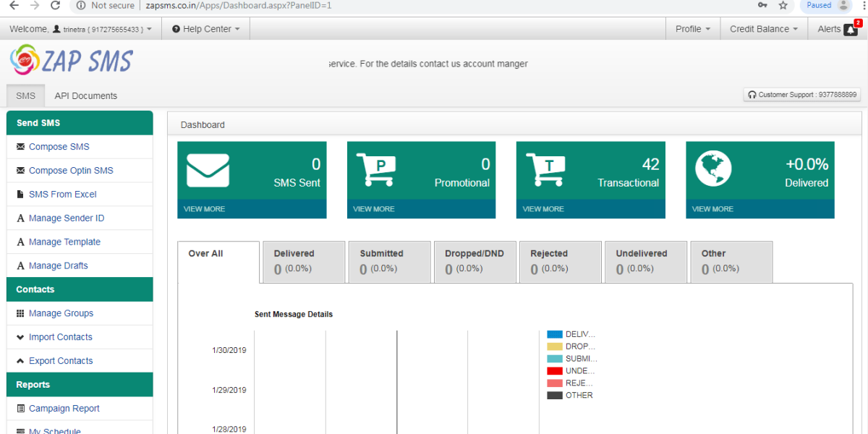Viewport: 868px width, 434px height.
Task: Click the Paused profile avatar
Action: pos(843,5)
